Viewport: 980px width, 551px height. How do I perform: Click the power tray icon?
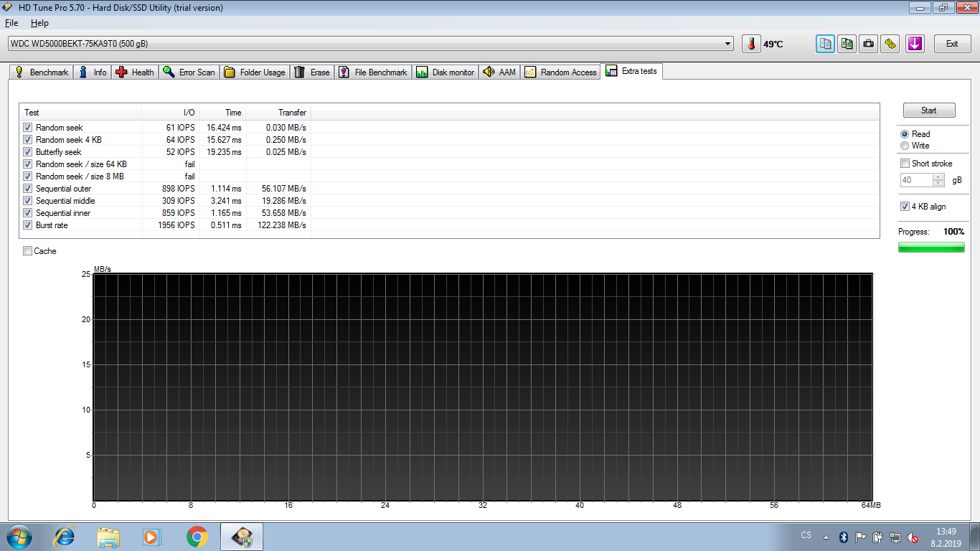pyautogui.click(x=878, y=537)
